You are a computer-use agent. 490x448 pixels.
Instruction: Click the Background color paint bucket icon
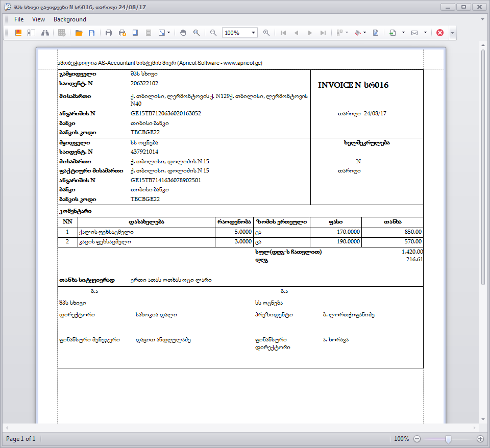coord(358,33)
